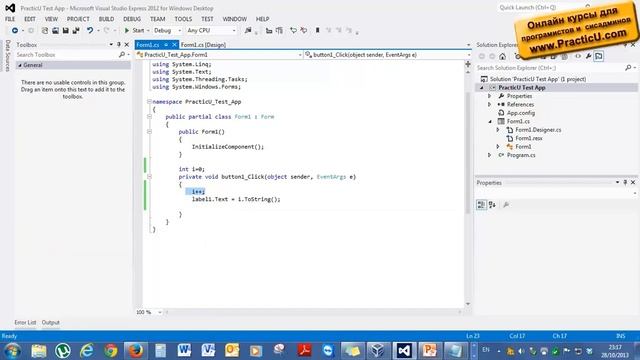Click the increase indent toolbar icon
Viewport: 640px width, 360px height.
279,31
